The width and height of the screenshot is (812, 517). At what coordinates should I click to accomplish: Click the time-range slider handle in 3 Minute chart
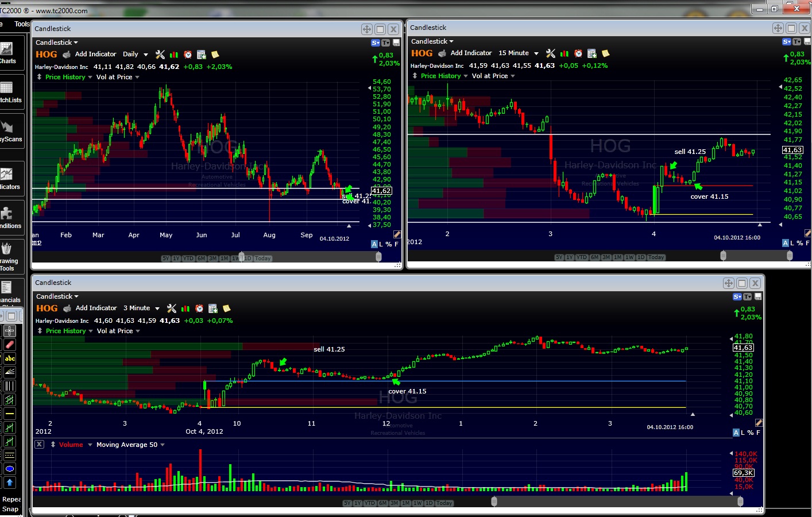click(494, 501)
